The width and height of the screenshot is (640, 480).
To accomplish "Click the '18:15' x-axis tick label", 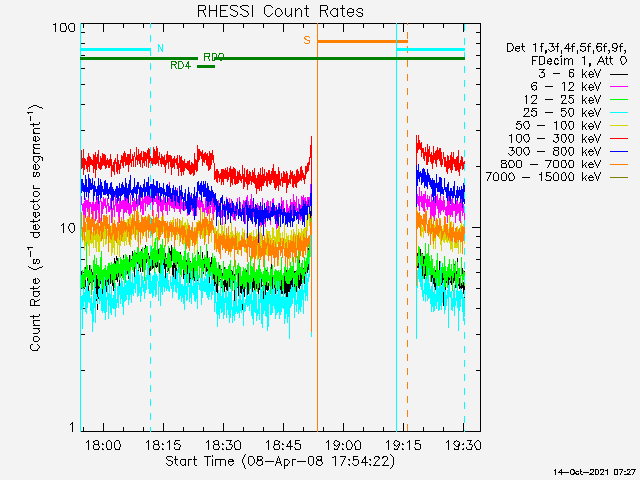I will click(x=163, y=445).
